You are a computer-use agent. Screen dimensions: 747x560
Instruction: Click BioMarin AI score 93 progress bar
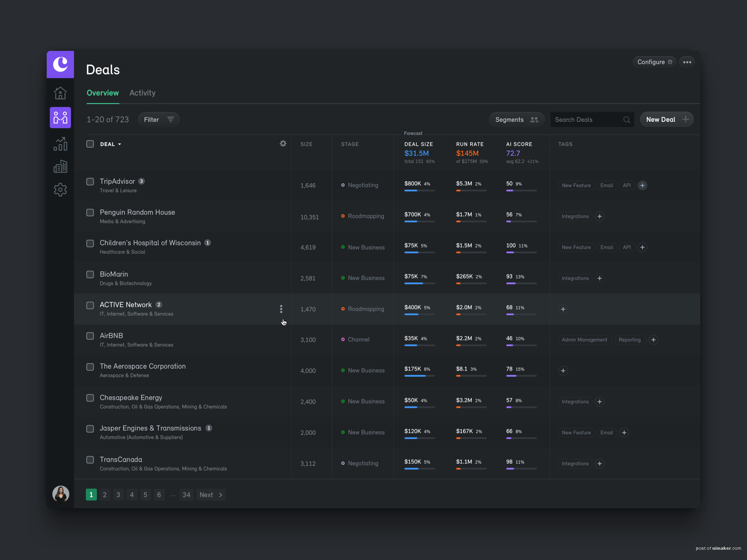click(521, 283)
